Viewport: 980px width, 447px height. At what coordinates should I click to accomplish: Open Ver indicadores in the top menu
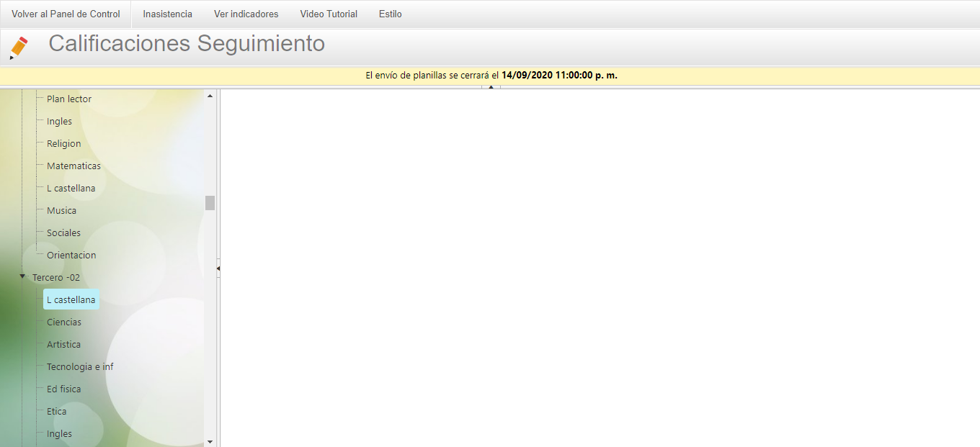[246, 14]
